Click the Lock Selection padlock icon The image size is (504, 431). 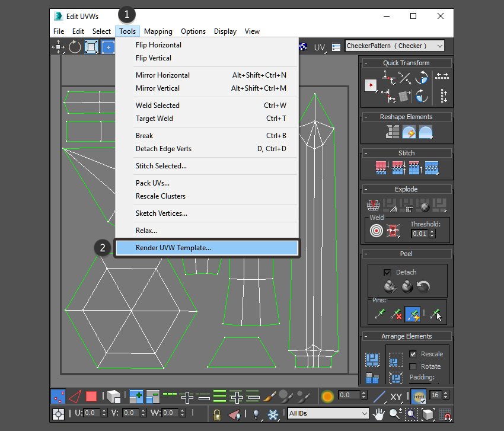[x=217, y=414]
